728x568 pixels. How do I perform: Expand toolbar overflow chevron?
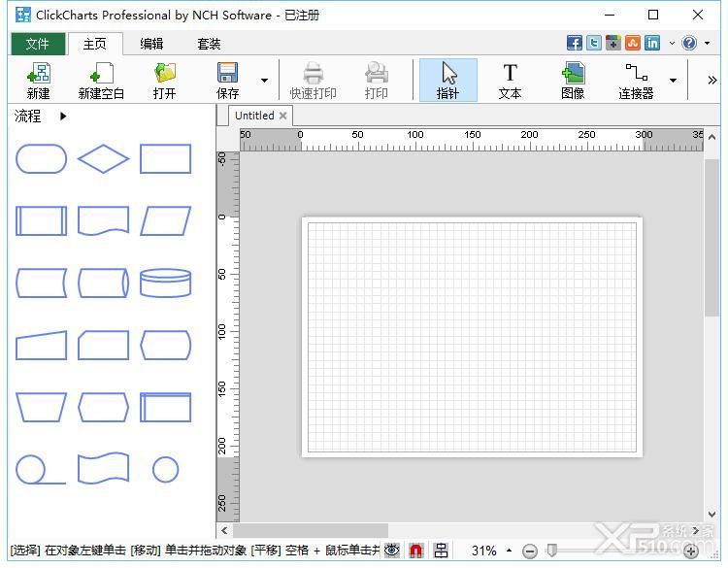point(711,81)
